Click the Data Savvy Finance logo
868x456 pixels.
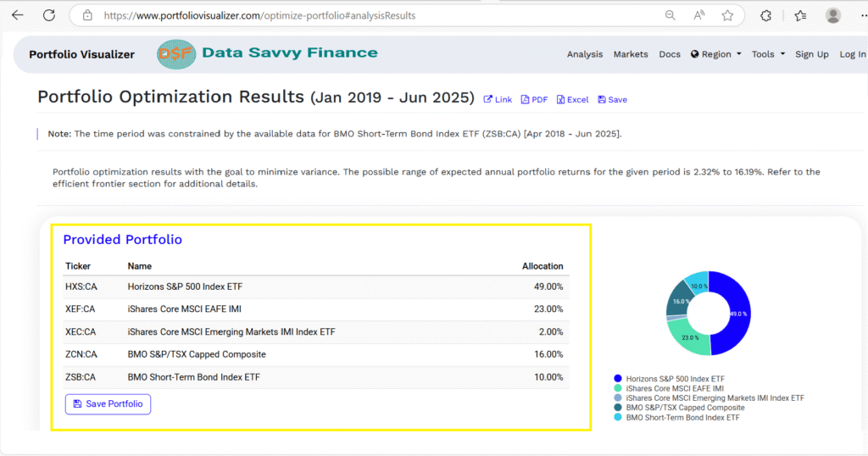click(x=267, y=53)
